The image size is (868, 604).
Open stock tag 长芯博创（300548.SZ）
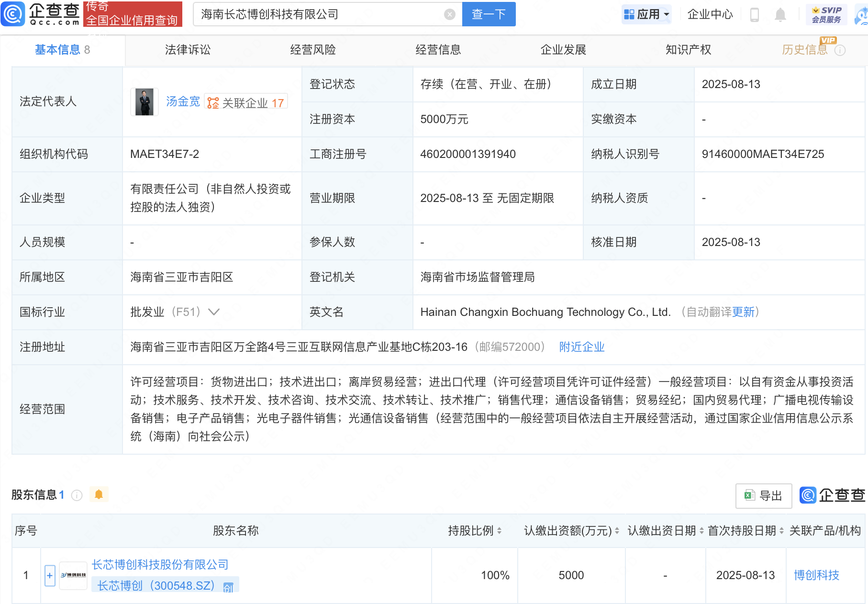coord(156,586)
